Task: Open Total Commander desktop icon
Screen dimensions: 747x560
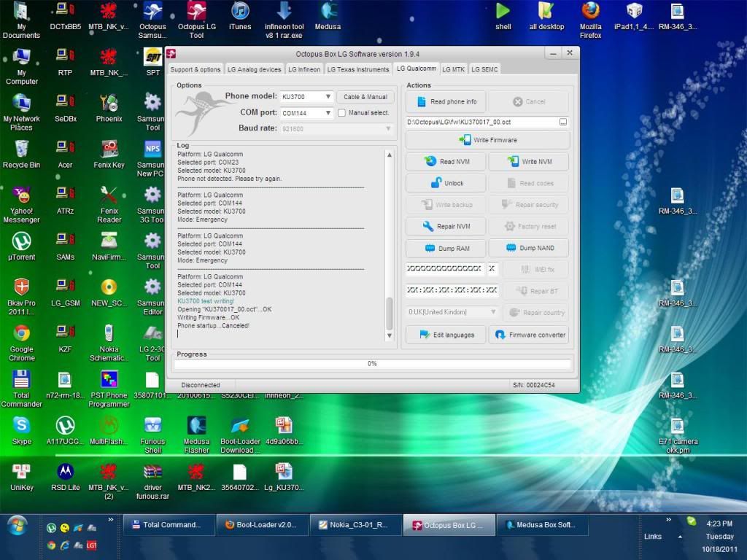Action: (x=21, y=389)
